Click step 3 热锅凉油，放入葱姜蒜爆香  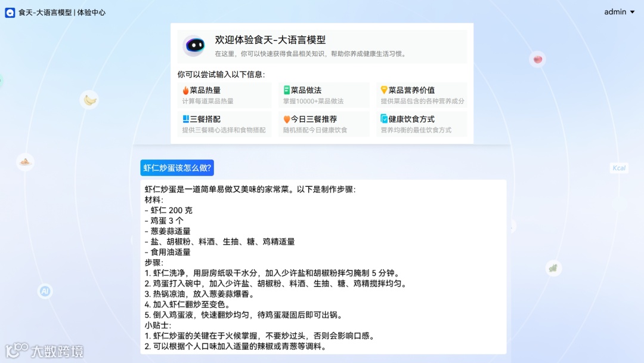point(200,294)
